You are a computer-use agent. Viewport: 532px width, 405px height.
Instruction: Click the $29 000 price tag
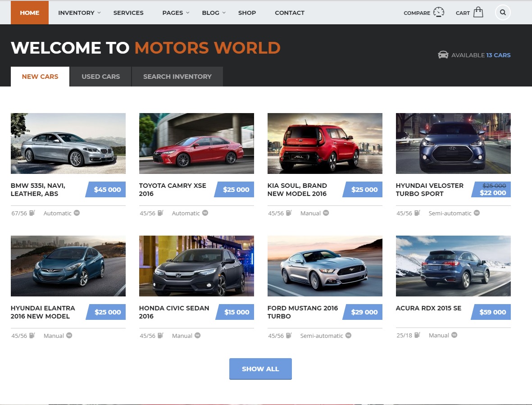(362, 312)
